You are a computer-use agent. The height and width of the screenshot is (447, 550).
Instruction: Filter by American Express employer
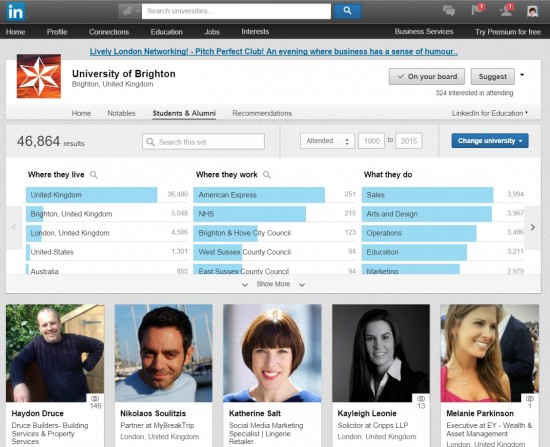pos(275,195)
